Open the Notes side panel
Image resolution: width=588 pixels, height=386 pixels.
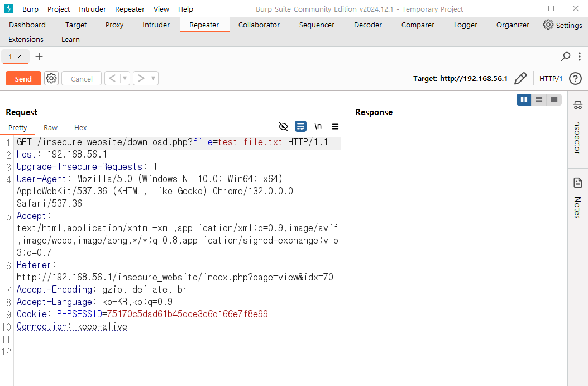tap(577, 199)
